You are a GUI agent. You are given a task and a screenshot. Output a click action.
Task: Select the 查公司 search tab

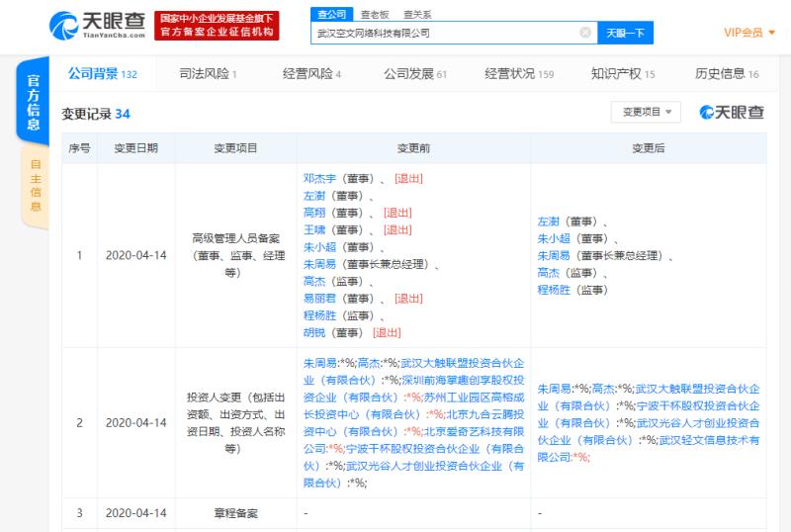click(330, 14)
